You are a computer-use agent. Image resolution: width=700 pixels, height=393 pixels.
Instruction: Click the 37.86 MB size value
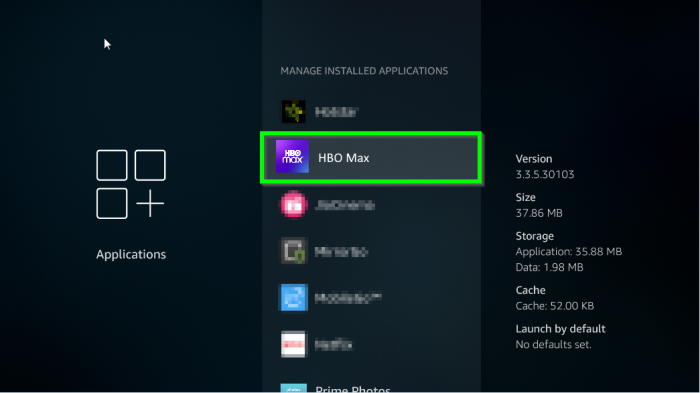(539, 213)
